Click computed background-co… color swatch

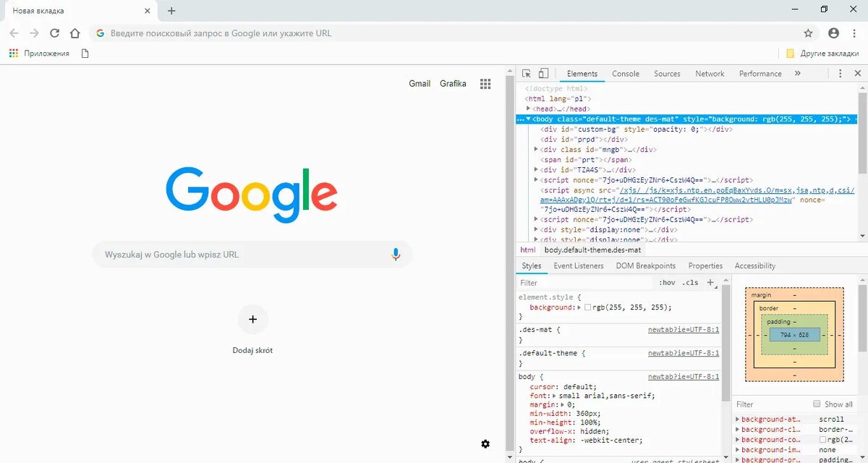pos(823,440)
